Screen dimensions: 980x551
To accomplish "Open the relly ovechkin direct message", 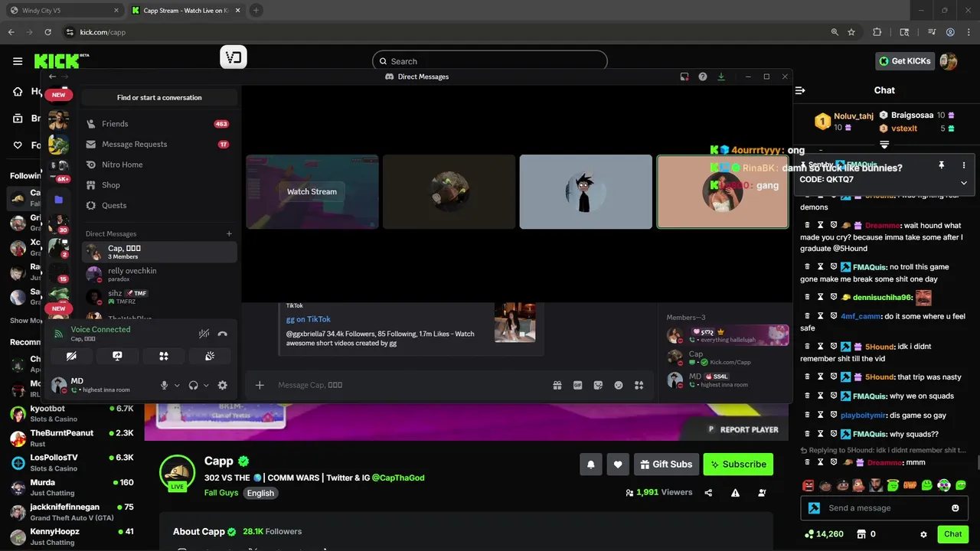I will 159,274.
